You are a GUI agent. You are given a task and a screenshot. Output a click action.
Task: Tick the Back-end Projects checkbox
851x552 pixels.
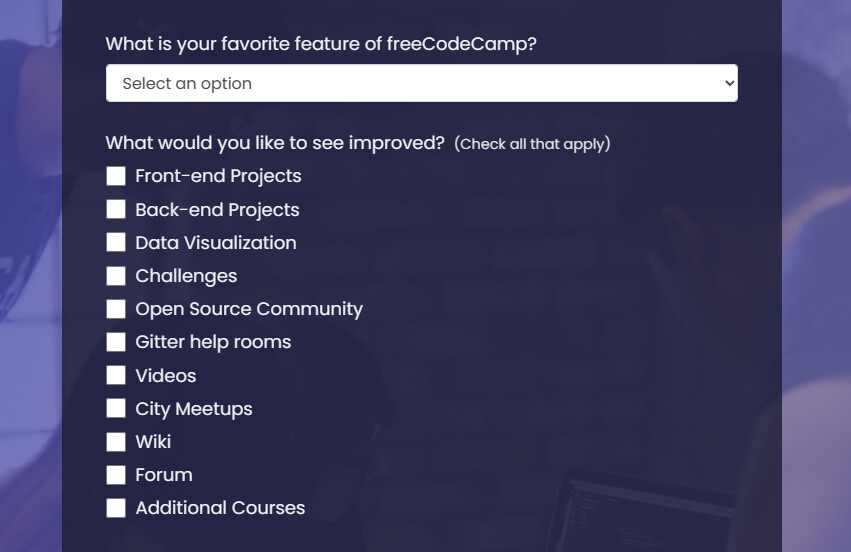point(116,209)
